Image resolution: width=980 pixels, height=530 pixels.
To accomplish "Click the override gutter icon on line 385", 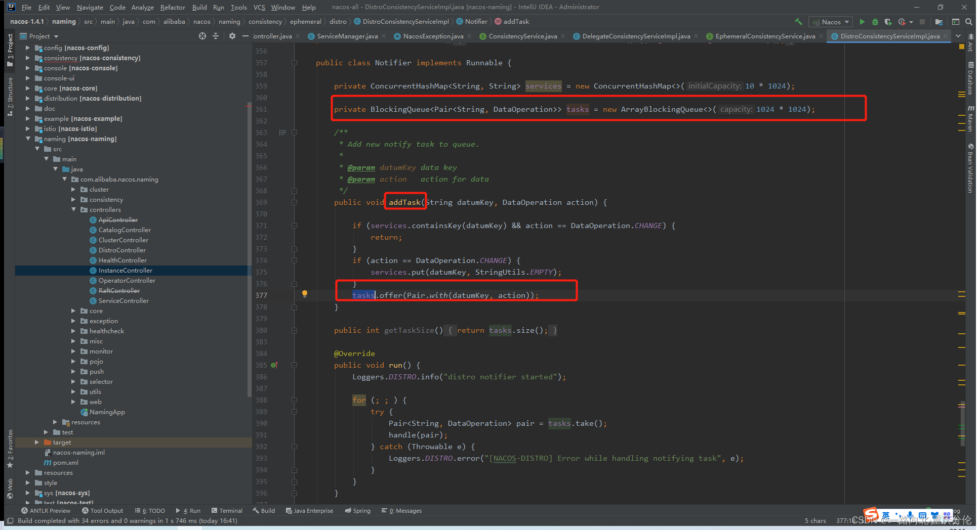I will (274, 365).
